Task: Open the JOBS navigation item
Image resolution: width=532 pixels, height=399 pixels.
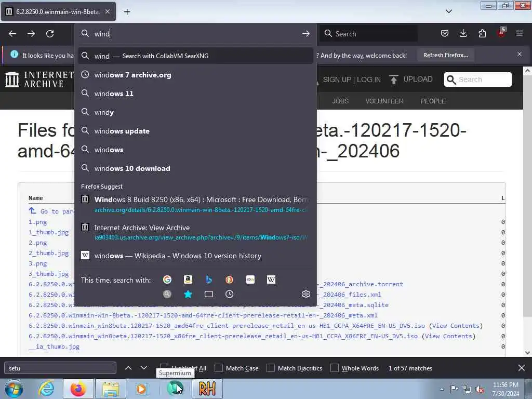Action: [x=340, y=101]
